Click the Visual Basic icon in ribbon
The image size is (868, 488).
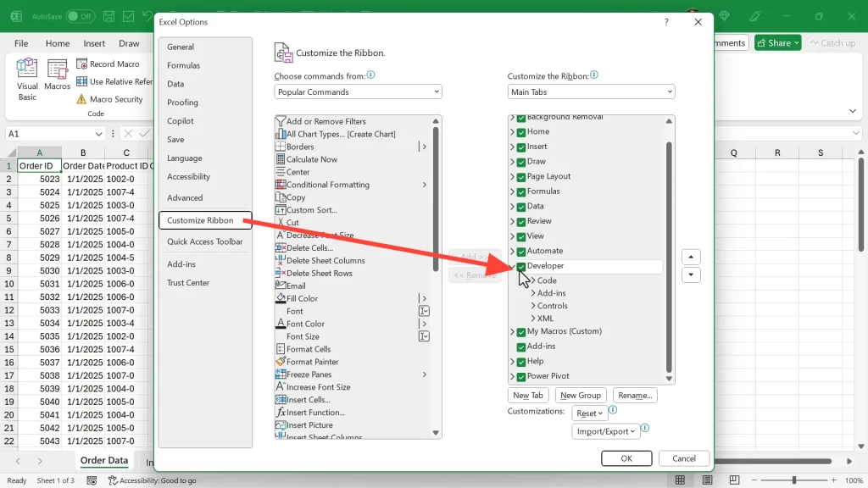pos(27,70)
